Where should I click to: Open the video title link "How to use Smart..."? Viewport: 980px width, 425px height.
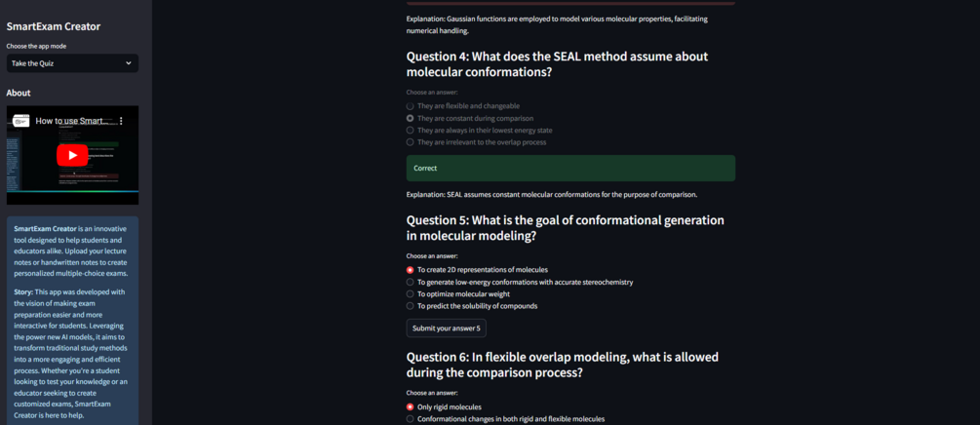tap(70, 121)
